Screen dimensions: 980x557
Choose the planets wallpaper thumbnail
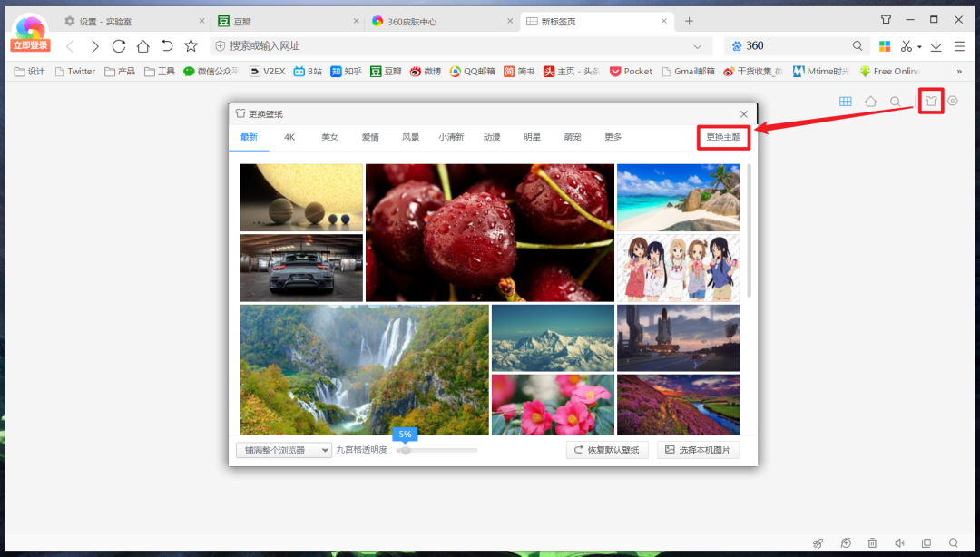(301, 198)
